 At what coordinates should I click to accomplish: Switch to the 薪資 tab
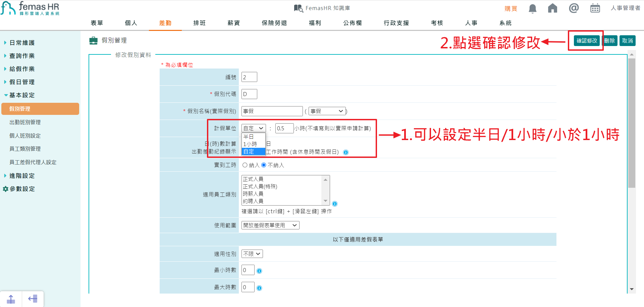(x=233, y=23)
